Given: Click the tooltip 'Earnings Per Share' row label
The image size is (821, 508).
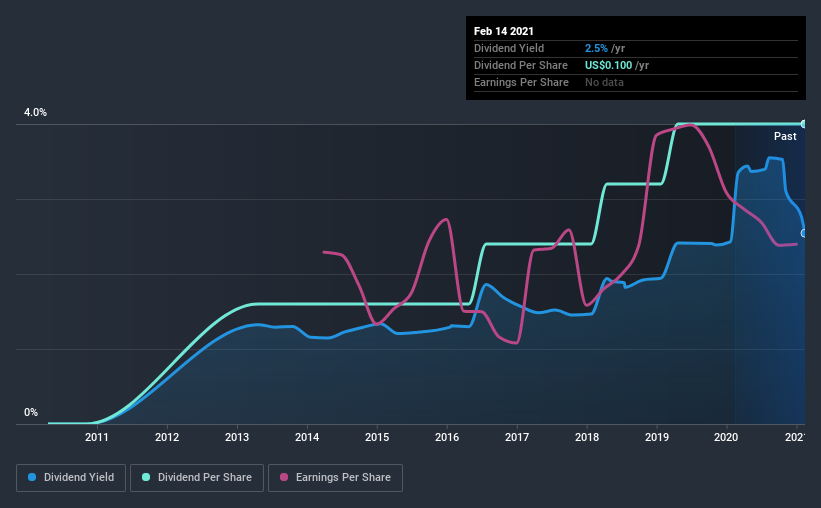Looking at the screenshot, I should click(521, 82).
